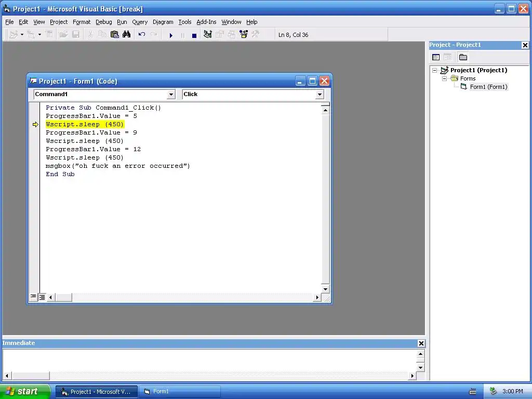This screenshot has width=532, height=399.
Task: Click the Redo arrow icon
Action: coord(154,35)
